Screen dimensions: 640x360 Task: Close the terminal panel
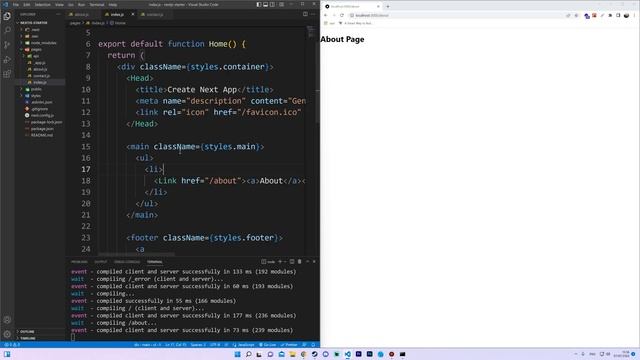coord(314,262)
